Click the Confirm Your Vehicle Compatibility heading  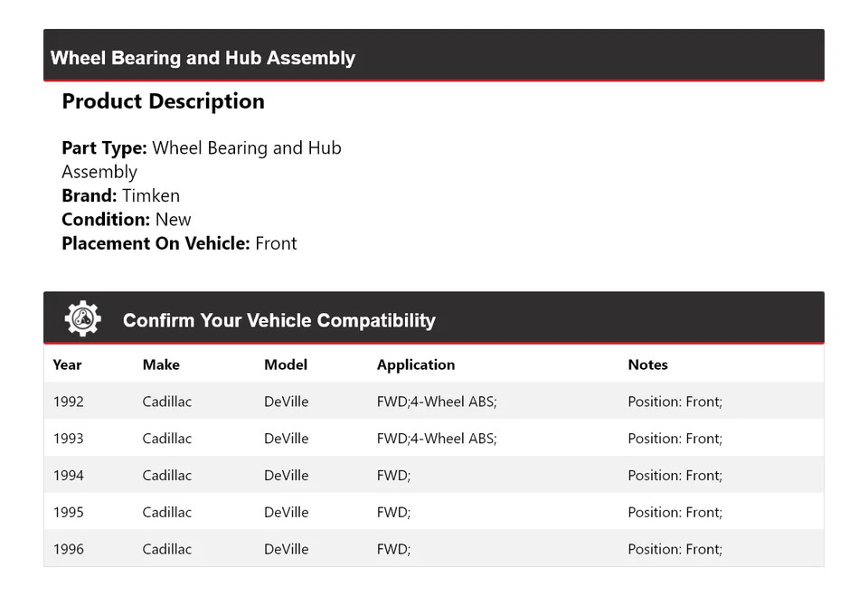pyautogui.click(x=278, y=320)
